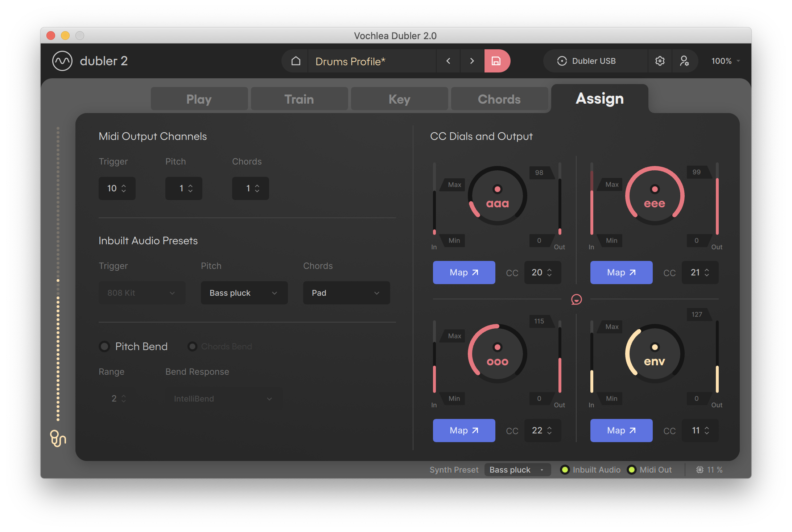
Task: Click the aaa dial center dot
Action: pos(498,189)
